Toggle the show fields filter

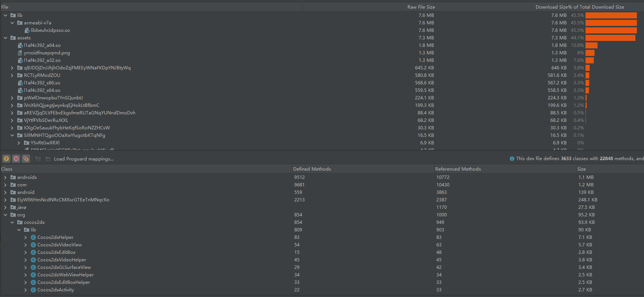[x=6, y=159]
